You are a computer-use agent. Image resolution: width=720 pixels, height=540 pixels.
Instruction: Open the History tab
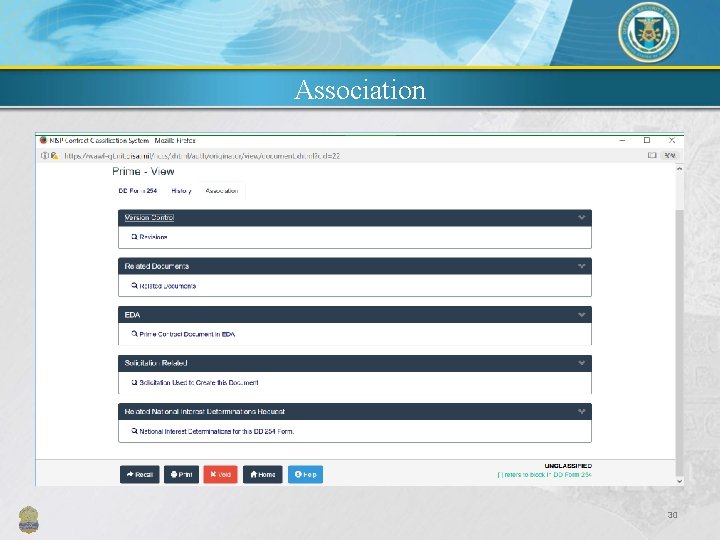[181, 191]
